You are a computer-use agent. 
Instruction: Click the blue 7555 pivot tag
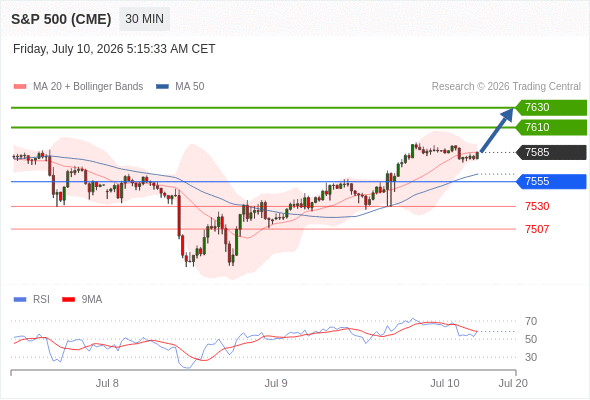(x=551, y=181)
